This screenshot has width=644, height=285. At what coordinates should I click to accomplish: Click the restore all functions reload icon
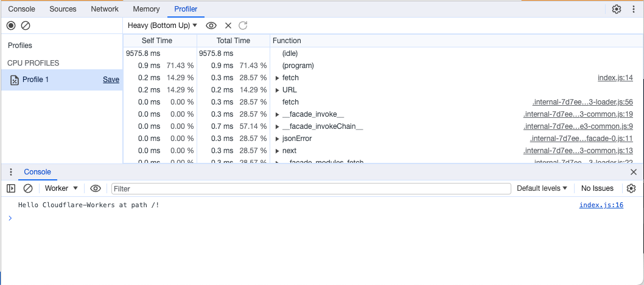tap(243, 26)
